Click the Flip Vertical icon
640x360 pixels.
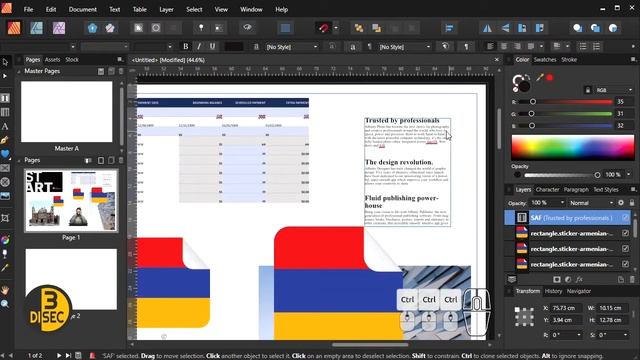[x=505, y=28]
